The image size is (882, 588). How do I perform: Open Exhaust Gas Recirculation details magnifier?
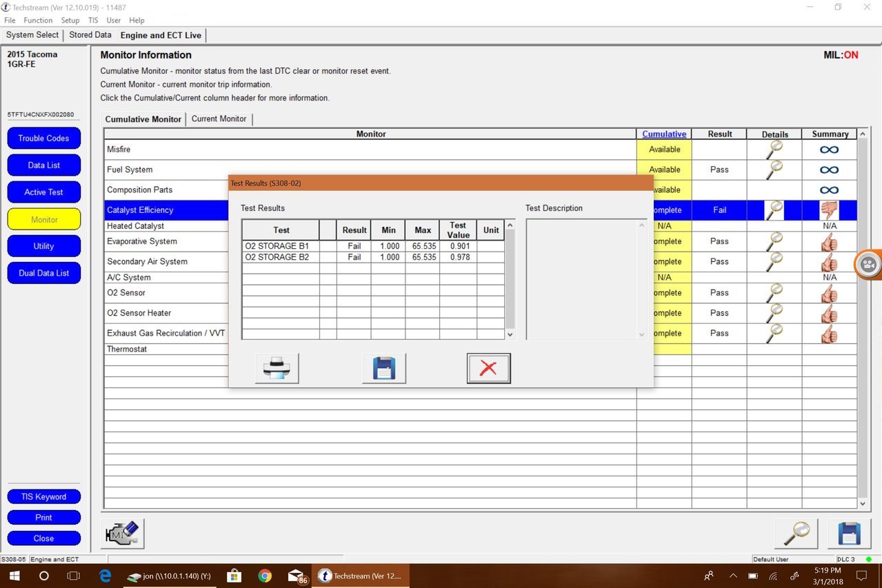[774, 333]
